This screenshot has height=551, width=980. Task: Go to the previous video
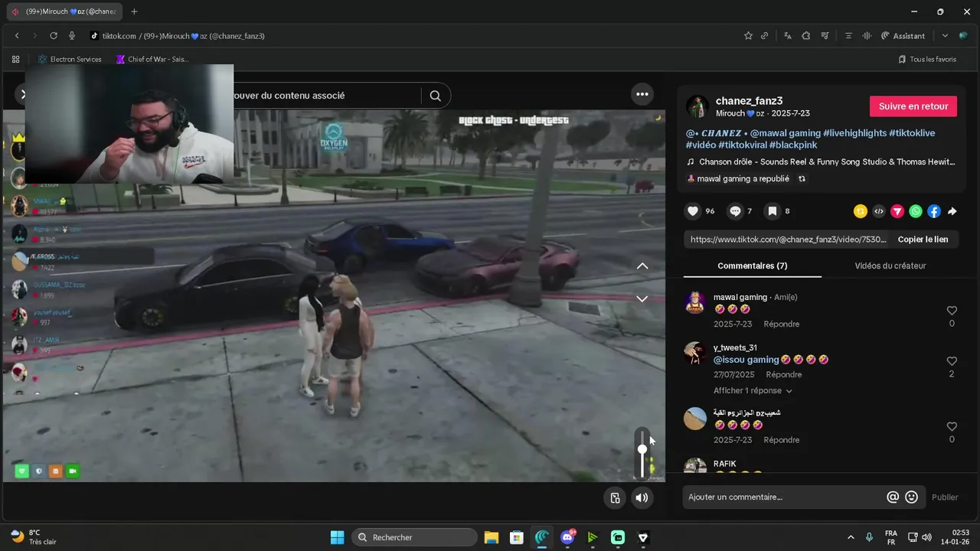coord(642,266)
